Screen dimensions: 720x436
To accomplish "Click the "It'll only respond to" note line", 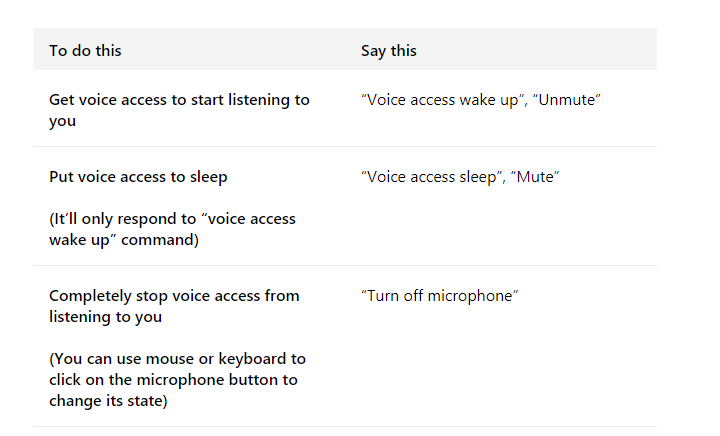I will pos(172,218).
